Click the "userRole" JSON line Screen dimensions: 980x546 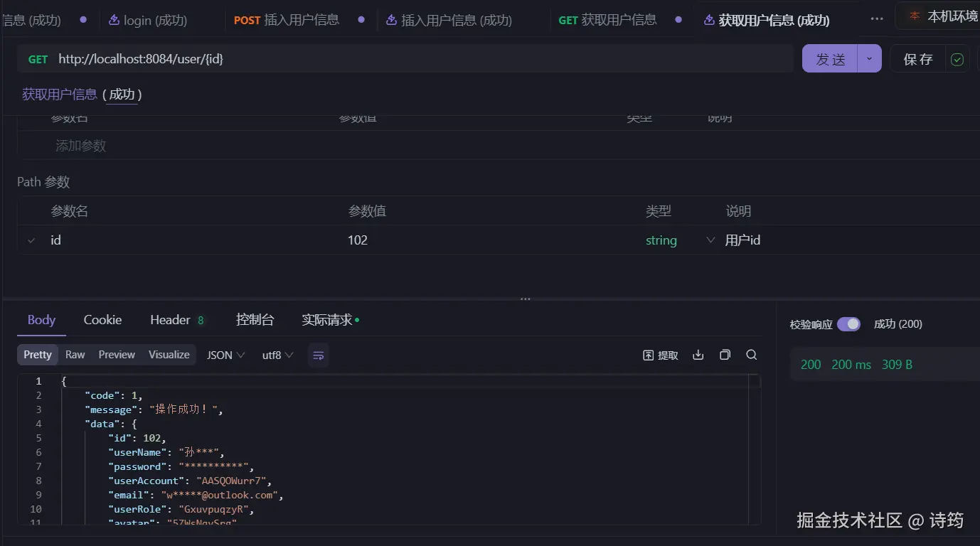(x=181, y=509)
